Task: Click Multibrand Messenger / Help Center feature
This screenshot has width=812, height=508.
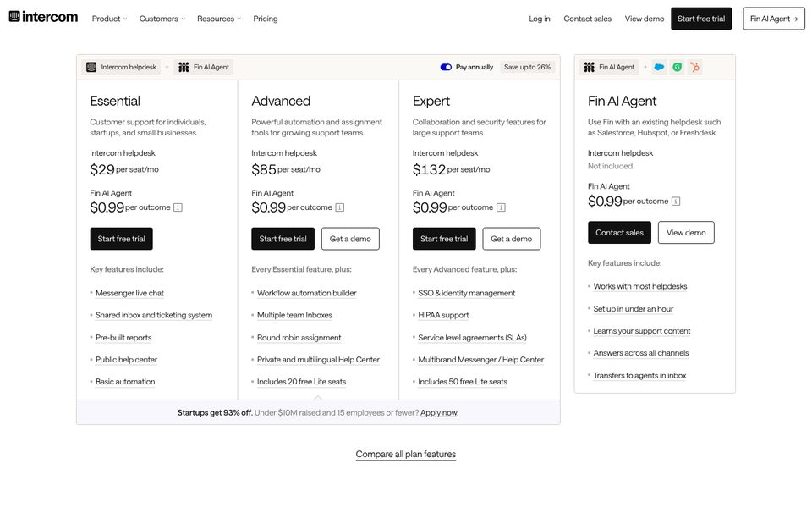Action: coord(481,360)
